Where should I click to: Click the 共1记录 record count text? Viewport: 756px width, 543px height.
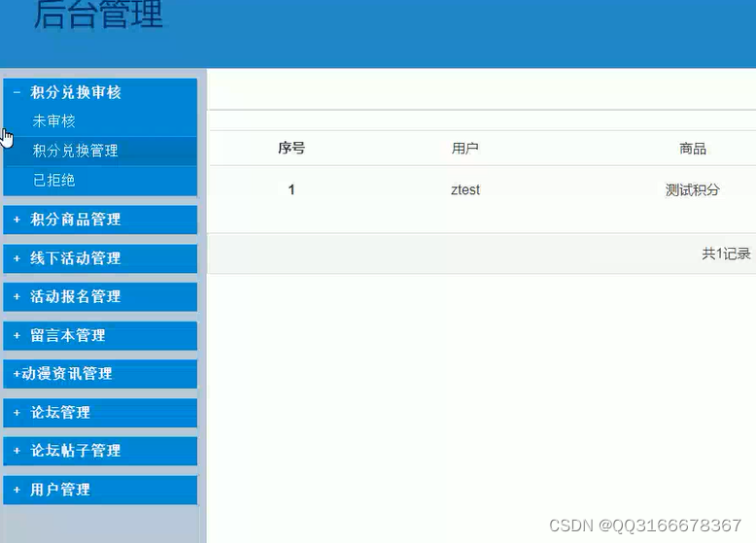[x=726, y=254]
